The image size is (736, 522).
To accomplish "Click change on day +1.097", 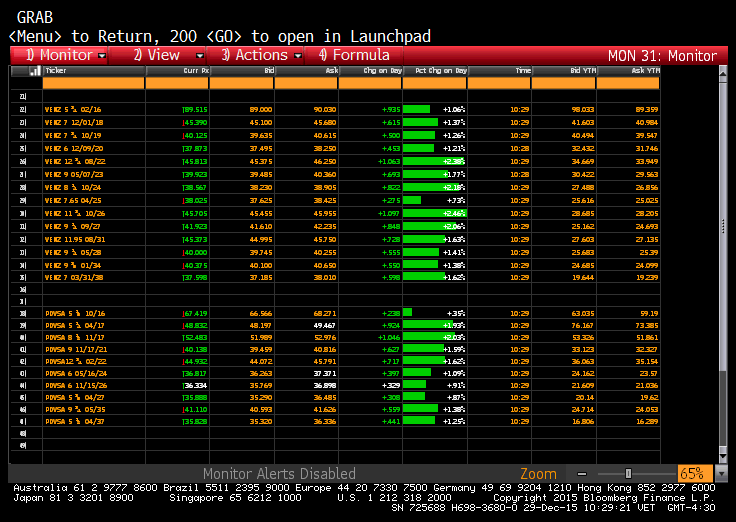I will tap(389, 214).
